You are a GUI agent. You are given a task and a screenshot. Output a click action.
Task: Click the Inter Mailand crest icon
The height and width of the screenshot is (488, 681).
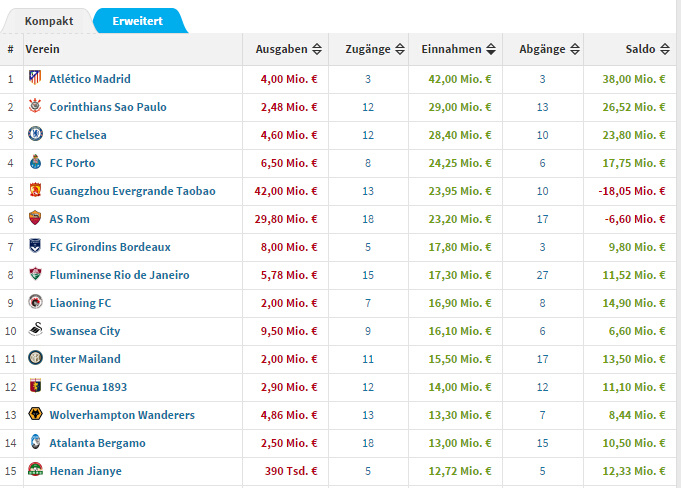tap(35, 357)
